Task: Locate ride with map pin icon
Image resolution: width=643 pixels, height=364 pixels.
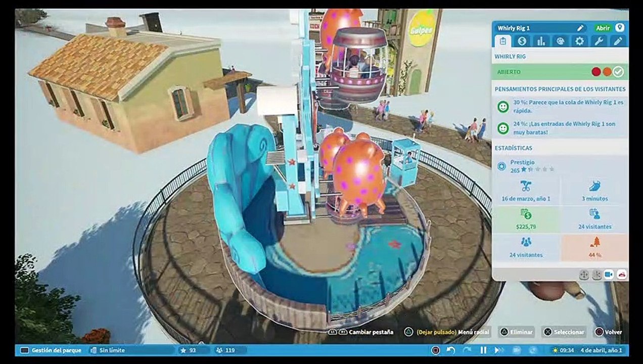Action: 619,28
